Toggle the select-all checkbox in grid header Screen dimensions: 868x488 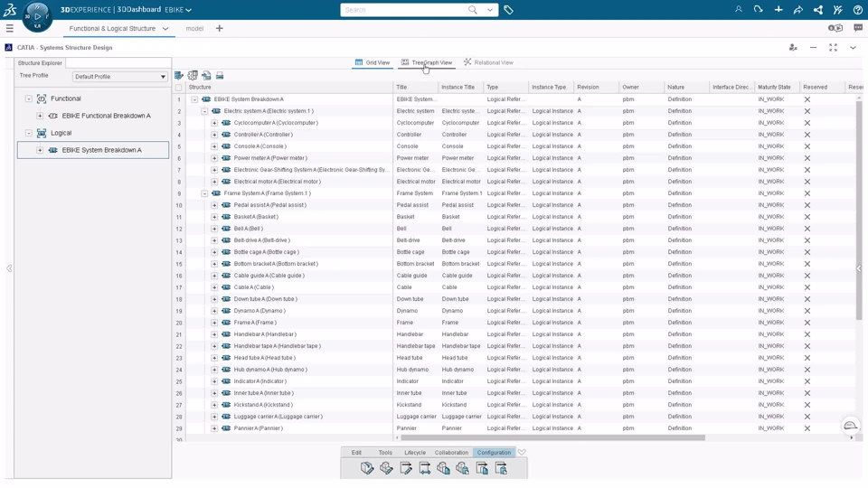pos(179,88)
